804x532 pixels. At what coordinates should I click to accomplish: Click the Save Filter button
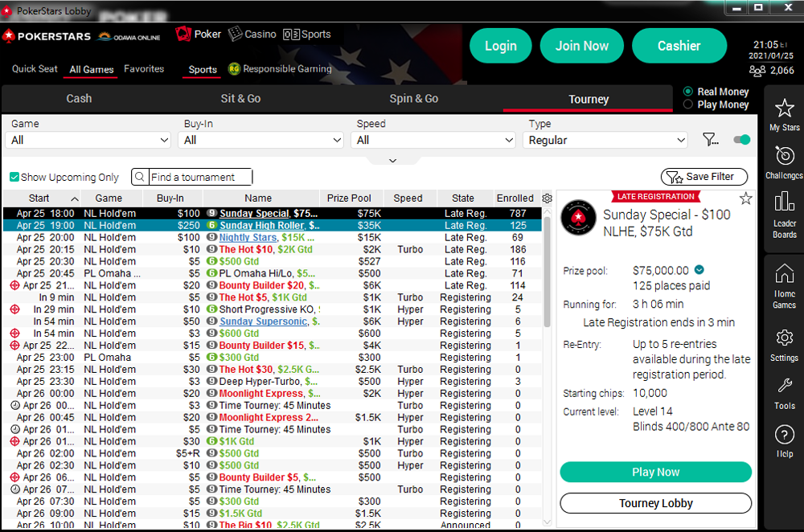point(704,177)
